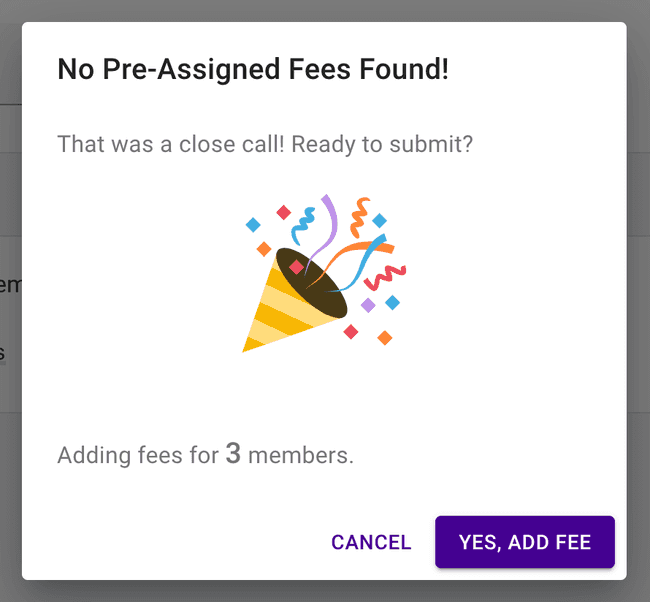Click the orange curly streamer at top
Viewport: 650px width, 602px height.
coord(359,216)
